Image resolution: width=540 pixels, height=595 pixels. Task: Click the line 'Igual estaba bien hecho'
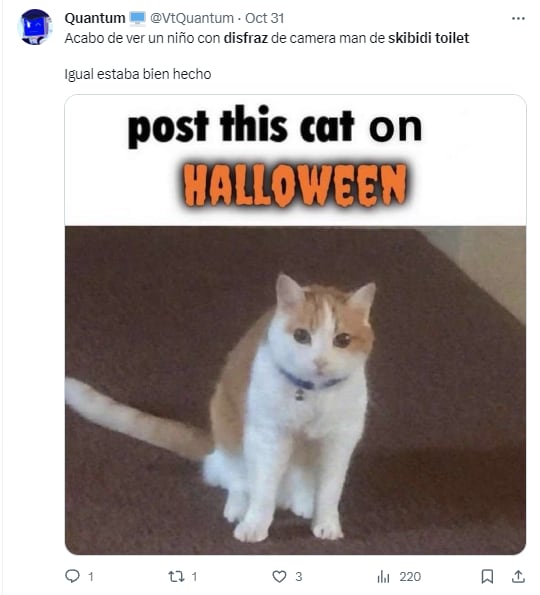click(x=138, y=74)
